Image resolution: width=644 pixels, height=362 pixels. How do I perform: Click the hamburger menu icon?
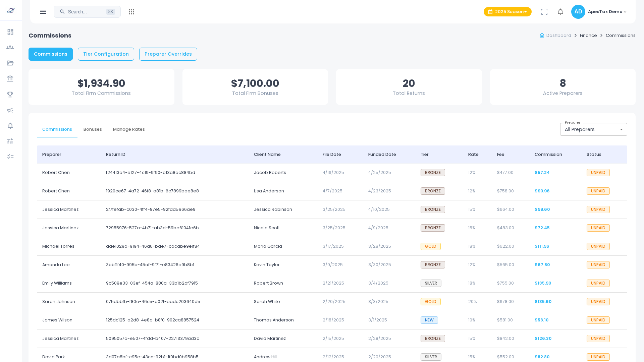43,12
